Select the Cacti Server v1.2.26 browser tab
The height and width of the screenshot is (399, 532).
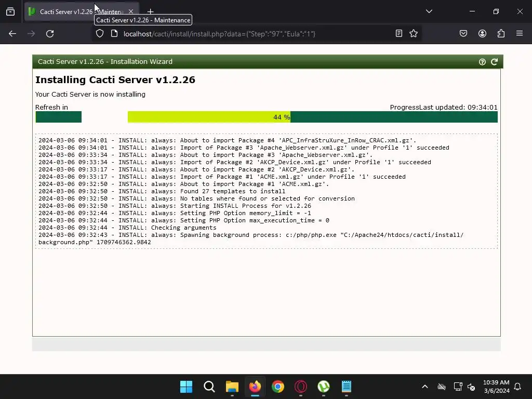[x=82, y=11]
